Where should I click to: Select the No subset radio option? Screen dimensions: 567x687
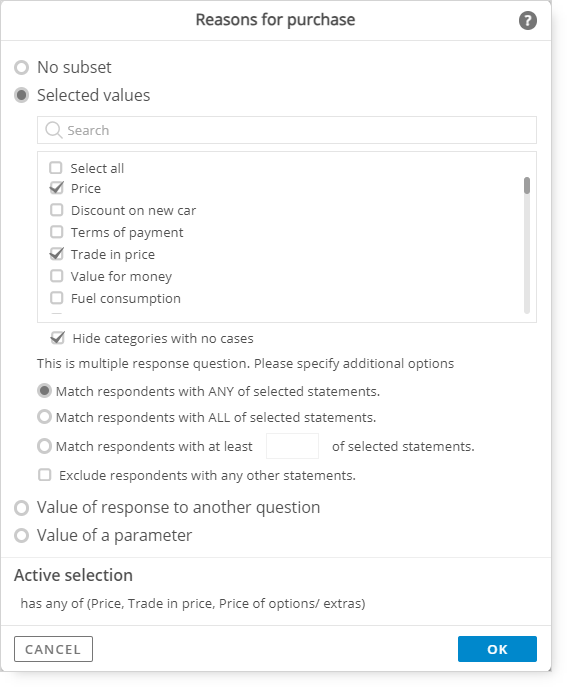click(21, 67)
